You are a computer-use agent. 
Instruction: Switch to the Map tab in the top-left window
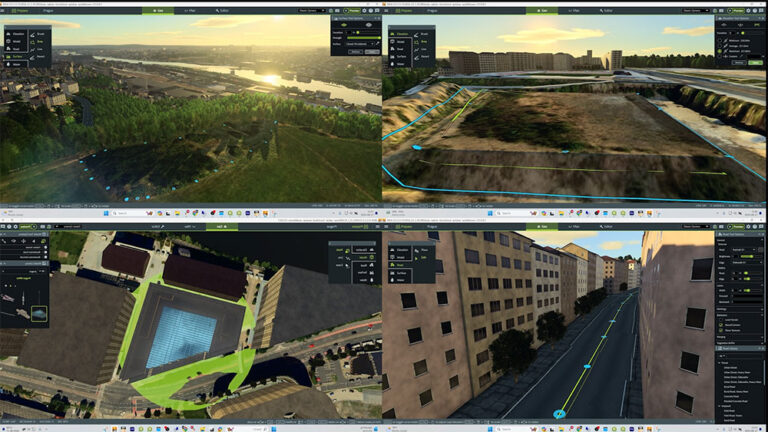tap(192, 10)
